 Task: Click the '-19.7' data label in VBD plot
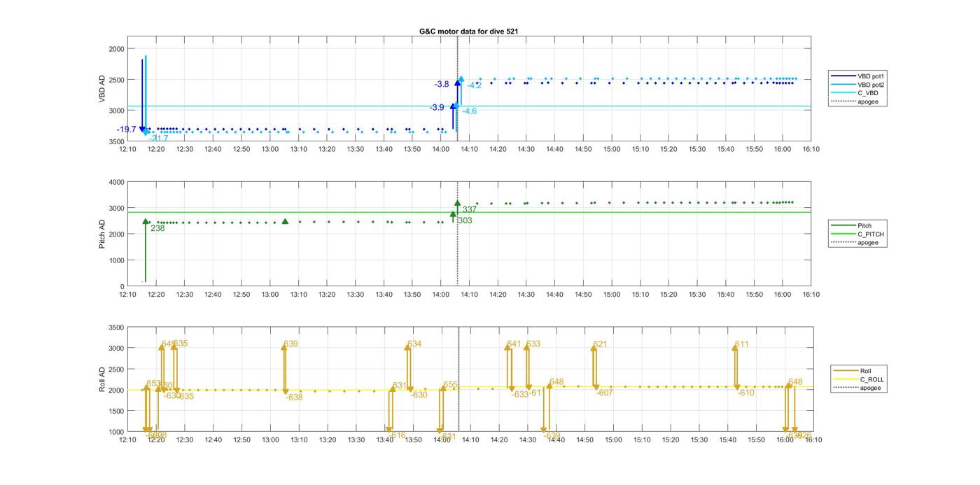click(127, 129)
